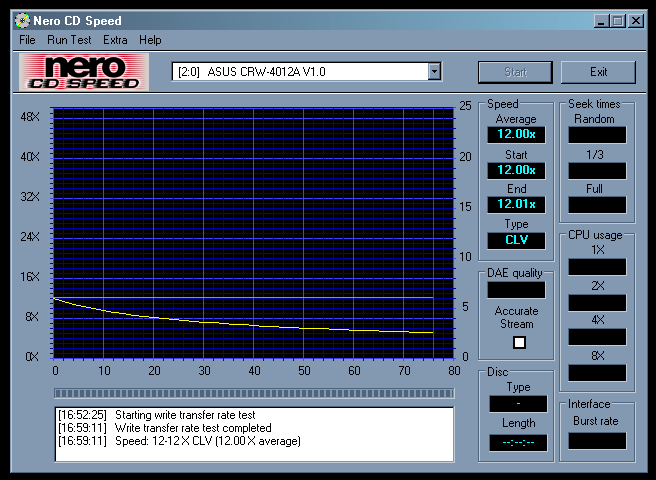Screen dimensions: 656x480
Task: Click the green transfer speed line
Action: [x=243, y=298]
